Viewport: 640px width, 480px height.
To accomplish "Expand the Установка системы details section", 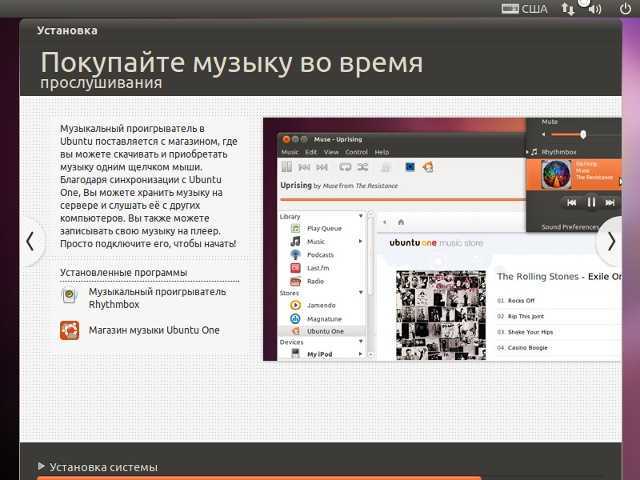I will (41, 466).
